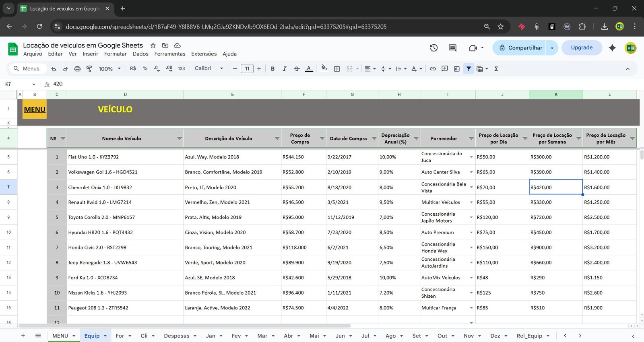Open version history clock icon
Viewport: 644px width, 342px height.
click(433, 48)
